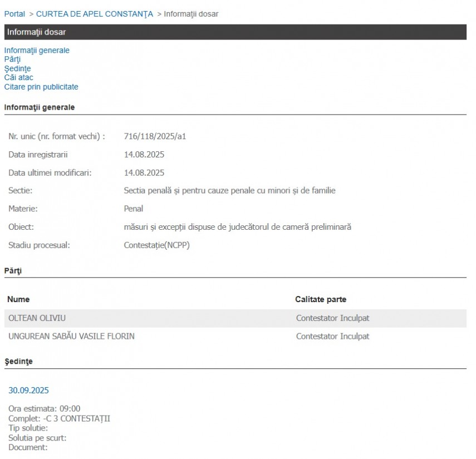476x459 pixels.
Task: Click the Nr. unic (nr. format vechi) label
Action: pyautogui.click(x=57, y=136)
